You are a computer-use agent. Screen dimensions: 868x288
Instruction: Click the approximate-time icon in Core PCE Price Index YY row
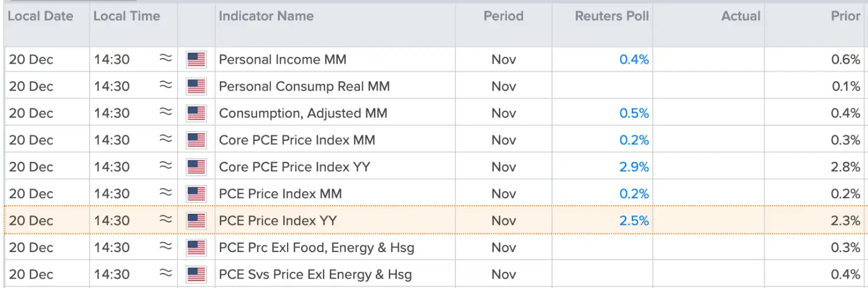[x=166, y=166]
